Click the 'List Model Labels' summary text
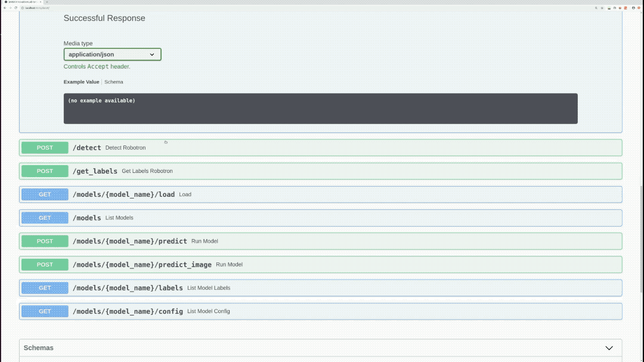Image resolution: width=644 pixels, height=362 pixels. coord(209,288)
